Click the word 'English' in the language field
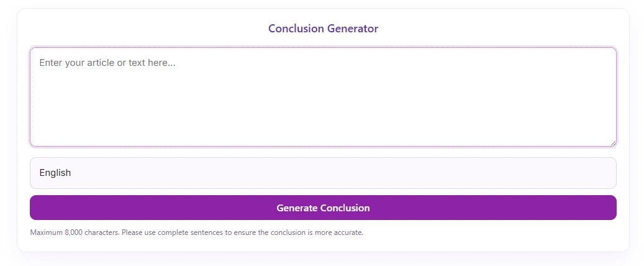This screenshot has height=266, width=644. click(x=55, y=173)
